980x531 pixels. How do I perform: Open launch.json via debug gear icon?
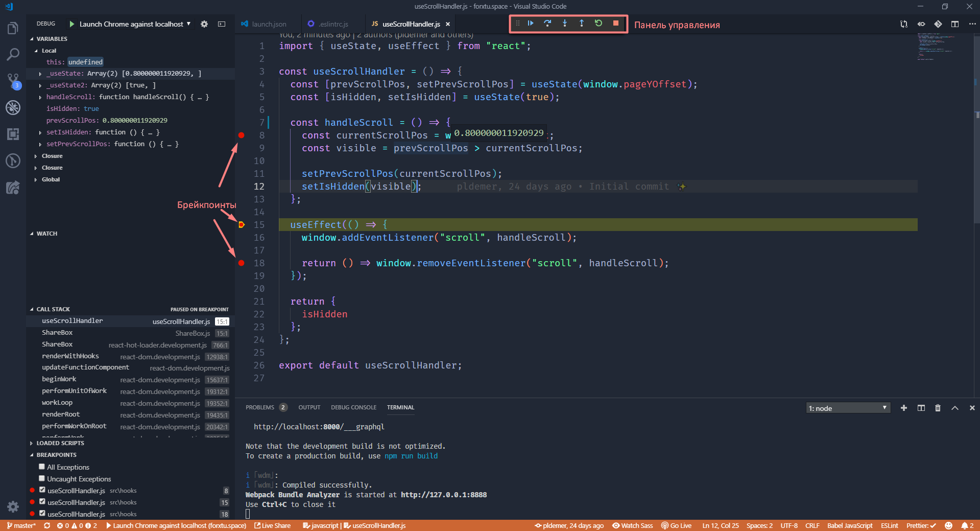coord(204,24)
